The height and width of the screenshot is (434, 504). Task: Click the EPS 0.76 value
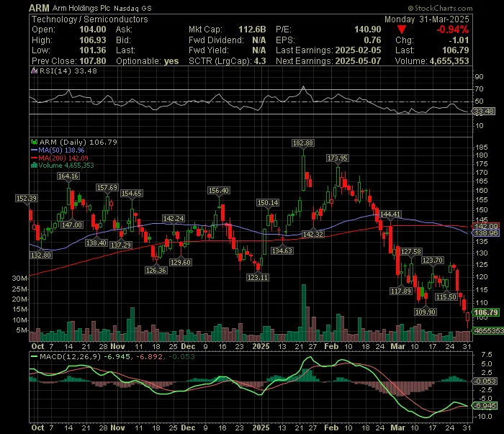pos(372,40)
